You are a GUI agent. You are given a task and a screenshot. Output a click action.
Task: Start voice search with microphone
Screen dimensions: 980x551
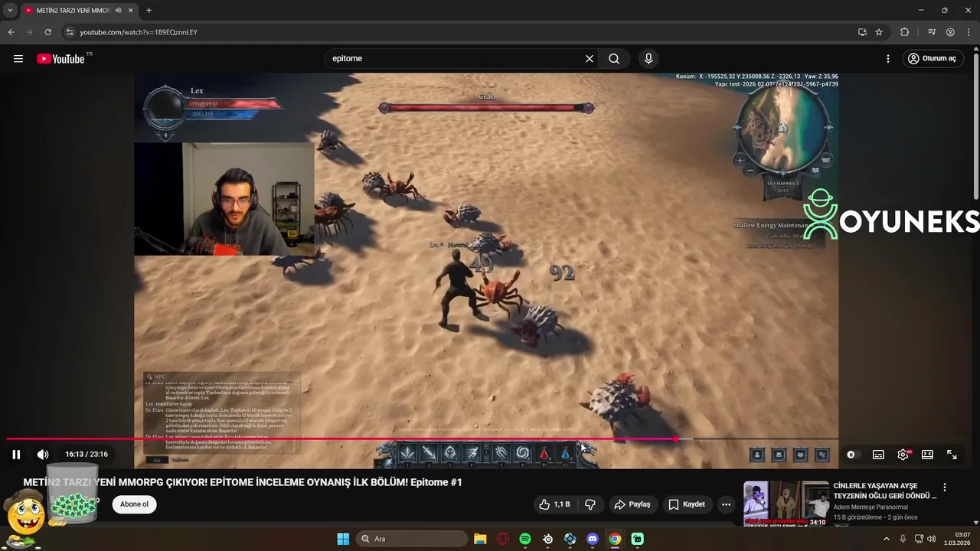pos(648,59)
